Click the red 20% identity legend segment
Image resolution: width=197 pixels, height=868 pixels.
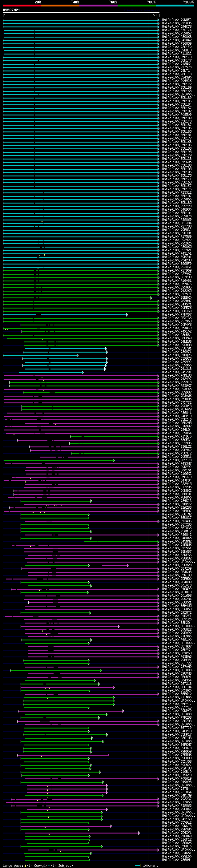(22, 6)
